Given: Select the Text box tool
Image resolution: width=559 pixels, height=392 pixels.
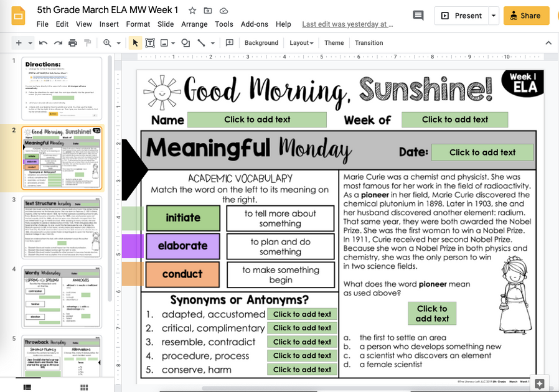Looking at the screenshot, I should click(150, 42).
